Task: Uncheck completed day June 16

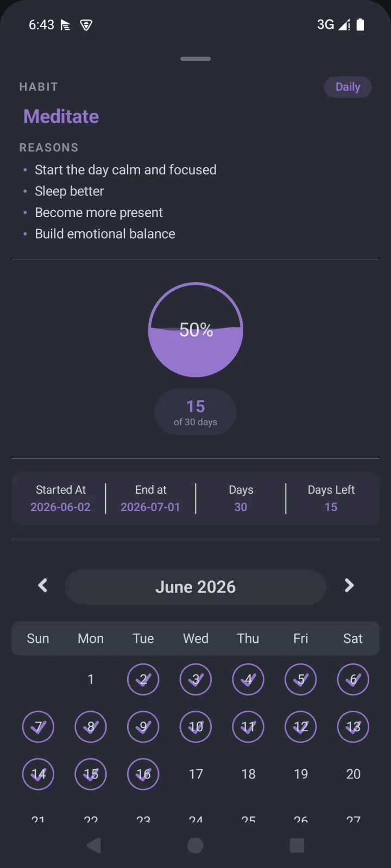Action: tap(143, 774)
